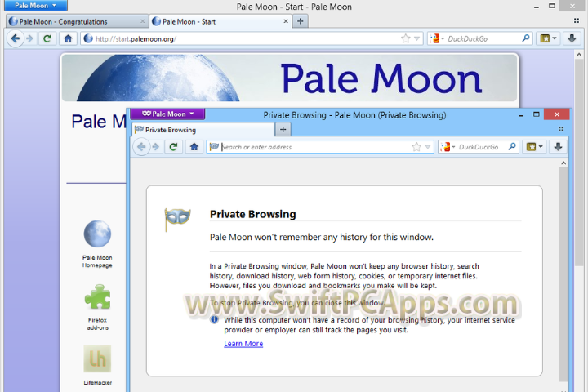Open Downloads in the Private Browsing window
The height and width of the screenshot is (392, 588).
coord(558,147)
